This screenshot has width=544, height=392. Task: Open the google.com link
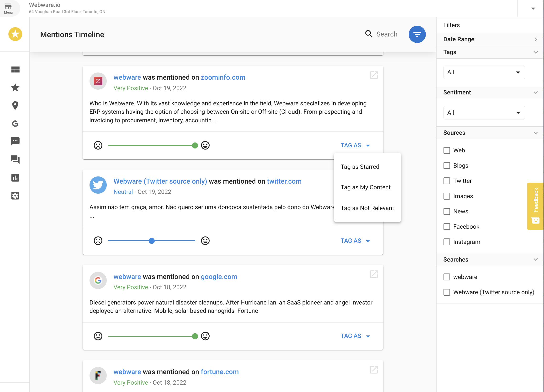219,277
